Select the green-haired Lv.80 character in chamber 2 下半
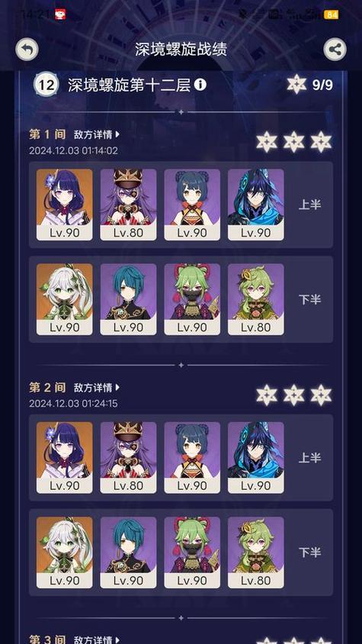Screen dimensions: 362x644 coord(256,552)
